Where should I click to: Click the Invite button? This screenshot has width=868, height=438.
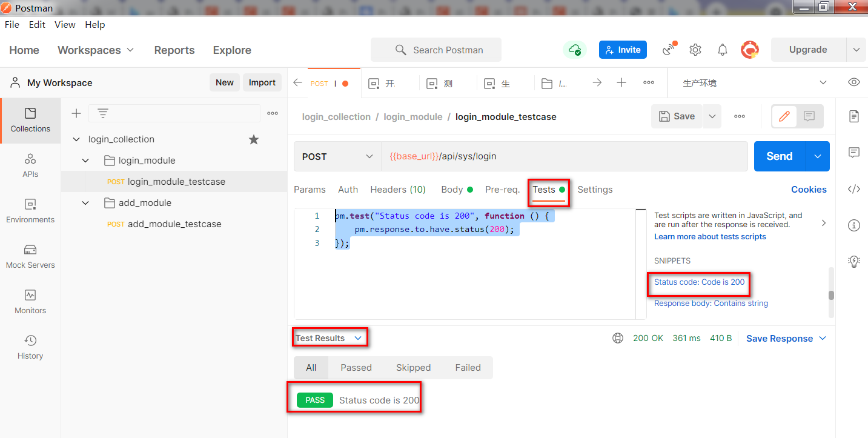tap(623, 50)
